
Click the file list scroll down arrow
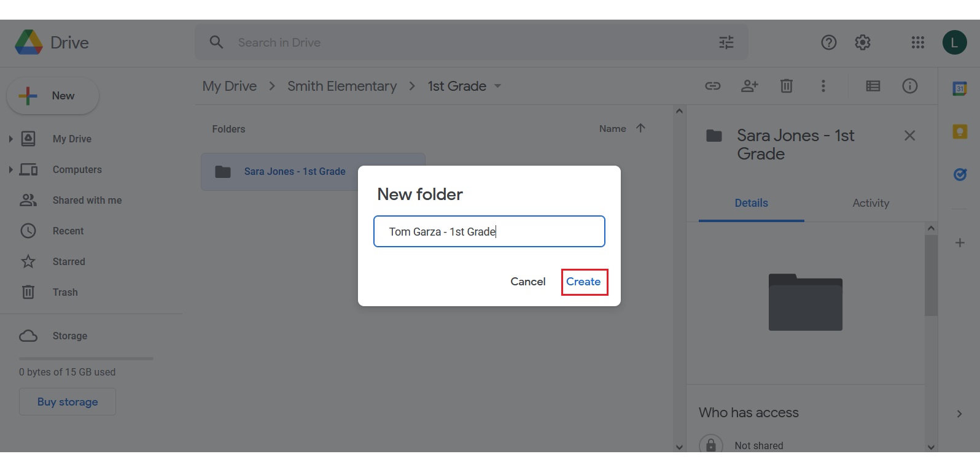point(679,447)
